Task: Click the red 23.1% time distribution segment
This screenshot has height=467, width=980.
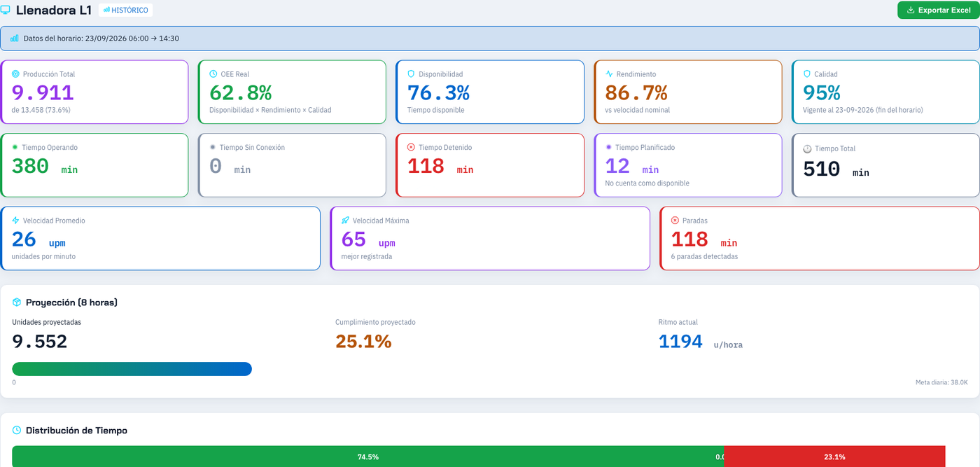Action: [834, 456]
